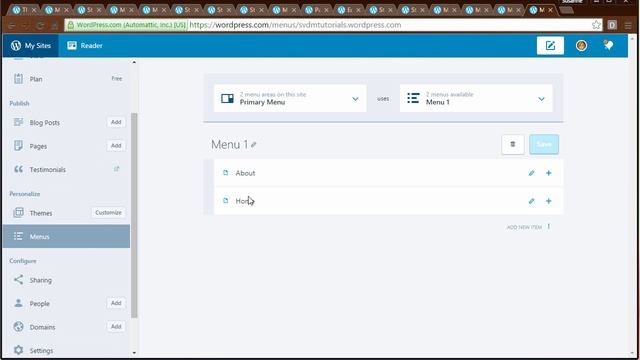
Task: Click the Domains globe icon
Action: tap(18, 327)
